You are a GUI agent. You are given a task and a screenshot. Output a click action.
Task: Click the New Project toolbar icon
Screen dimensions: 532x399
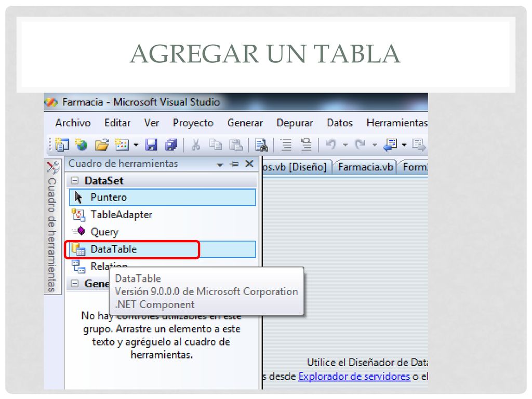[62, 144]
